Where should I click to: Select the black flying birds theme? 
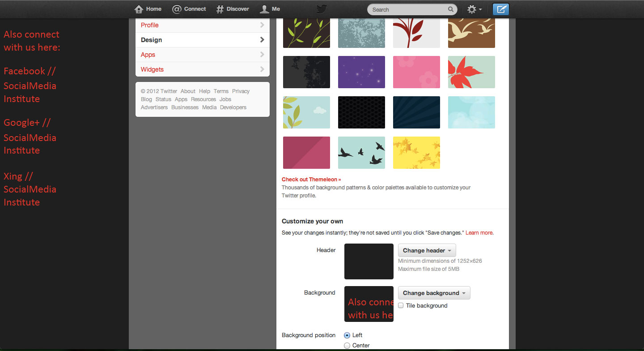coord(361,153)
